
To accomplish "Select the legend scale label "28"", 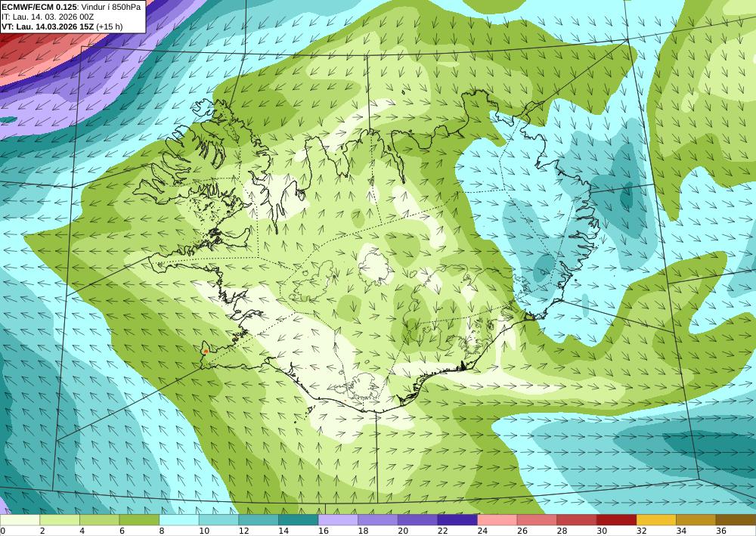I will coord(562,531).
